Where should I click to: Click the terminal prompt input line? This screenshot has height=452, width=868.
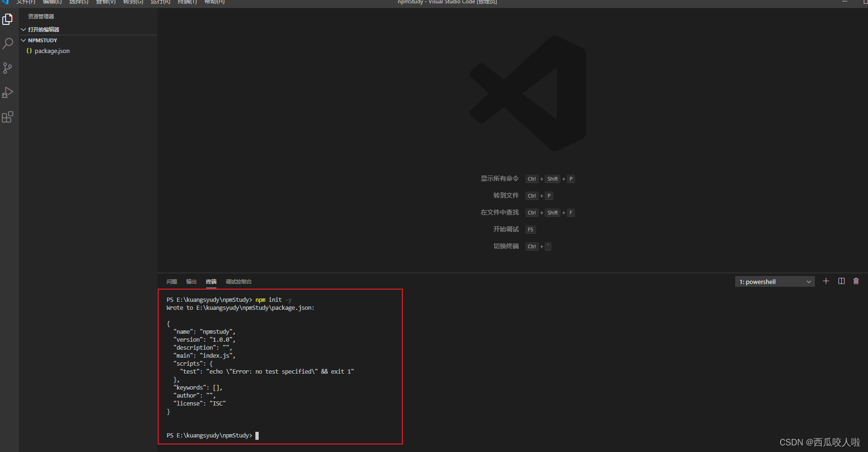tap(213, 436)
